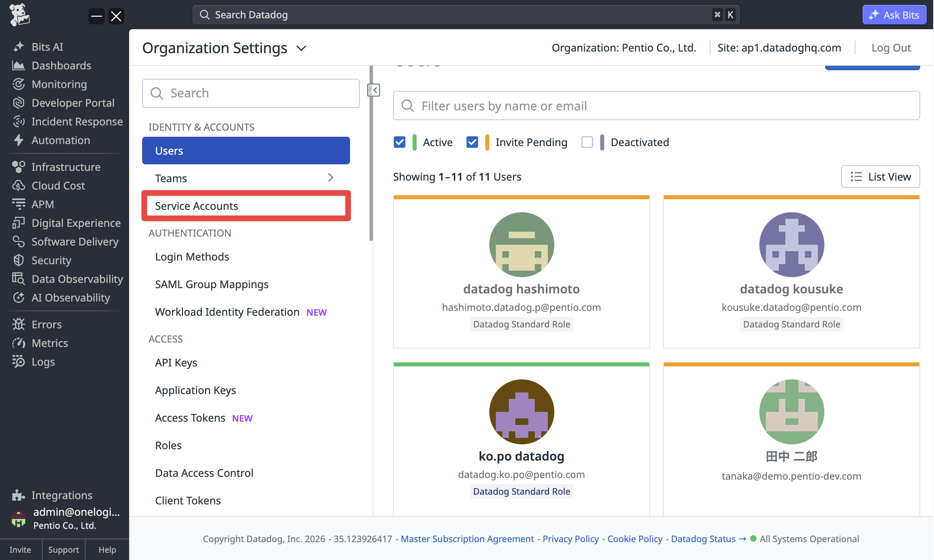
Task: Open 田中 二郎 avatar thumbnail
Action: tap(791, 412)
